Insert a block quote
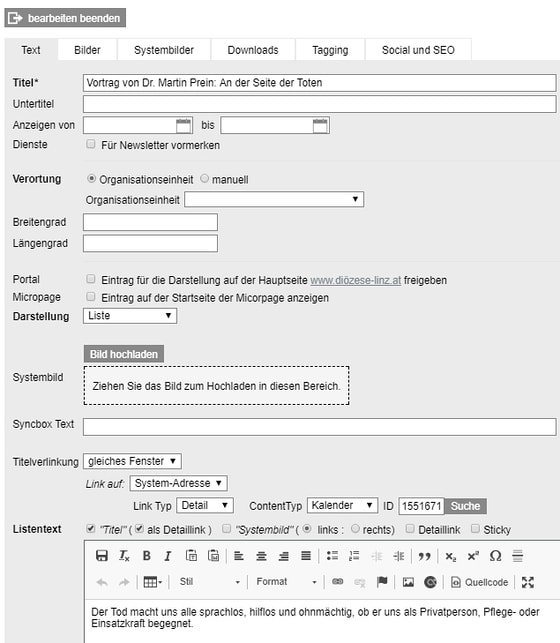 (x=424, y=556)
